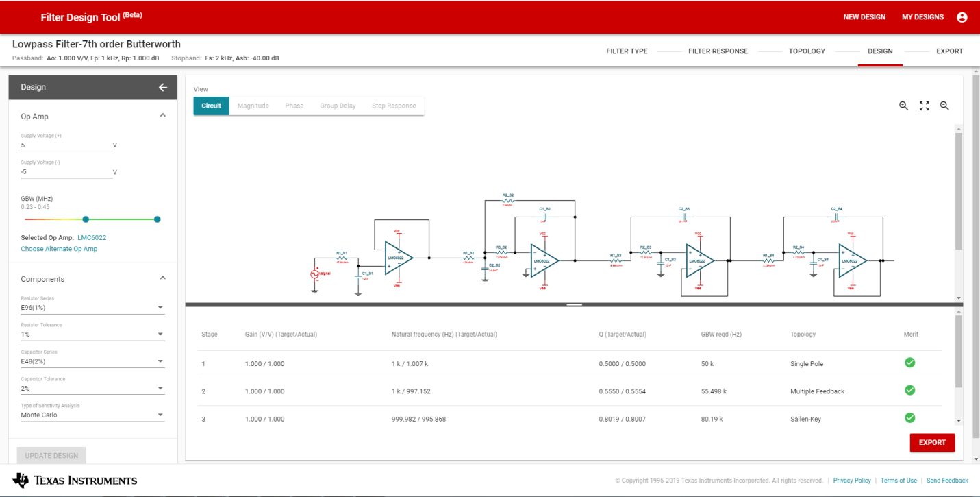The width and height of the screenshot is (980, 497).
Task: Click the New Design link
Action: 864,17
